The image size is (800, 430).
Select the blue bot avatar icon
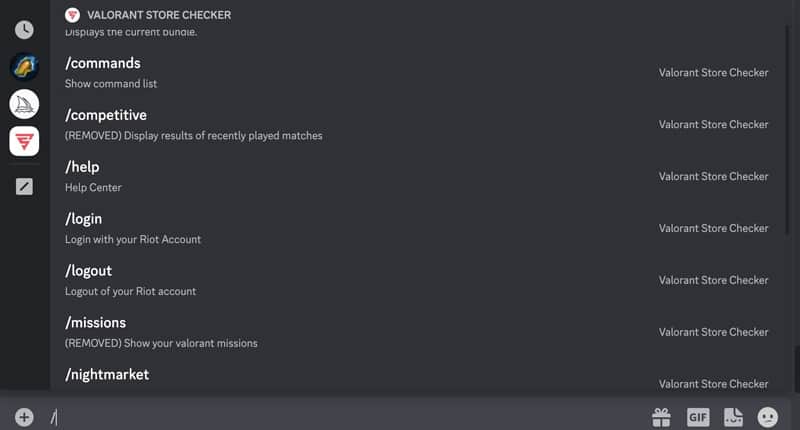24,67
